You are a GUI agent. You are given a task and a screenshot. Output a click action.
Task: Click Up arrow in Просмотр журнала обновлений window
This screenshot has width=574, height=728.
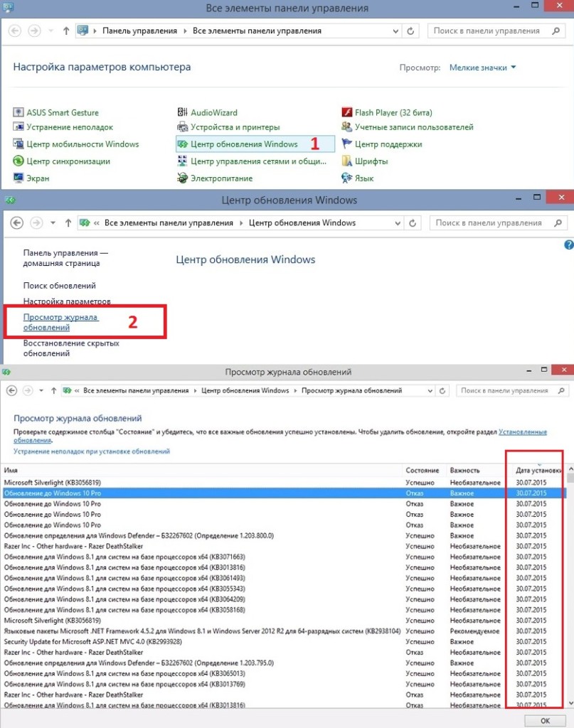[54, 390]
